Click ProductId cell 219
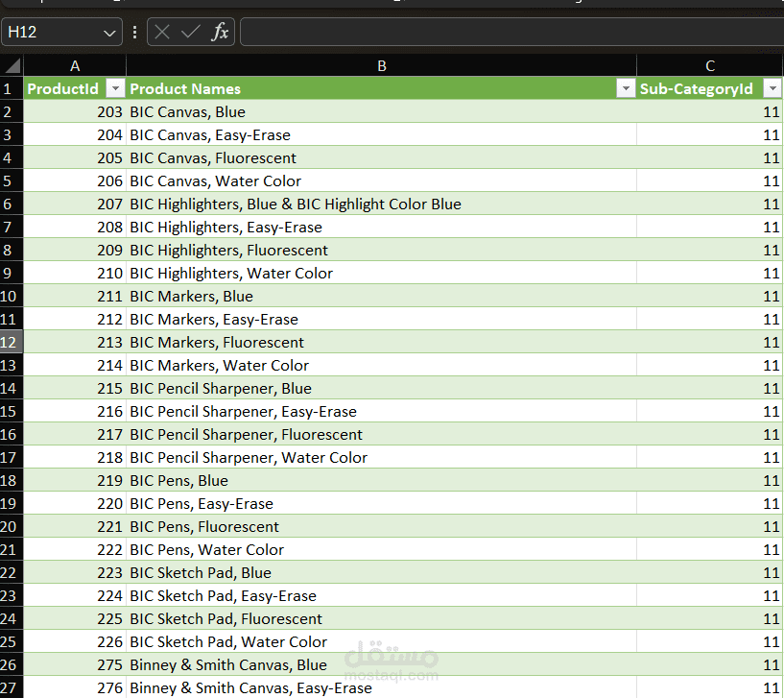 pyautogui.click(x=75, y=480)
